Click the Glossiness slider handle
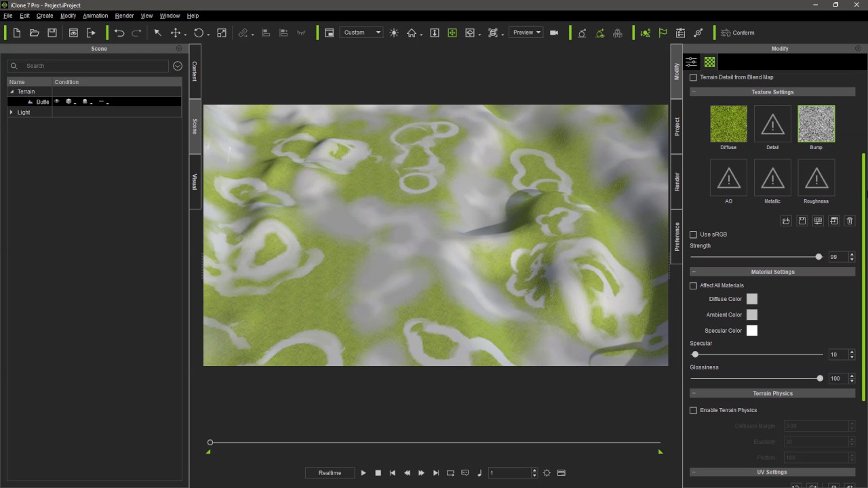 tap(820, 378)
